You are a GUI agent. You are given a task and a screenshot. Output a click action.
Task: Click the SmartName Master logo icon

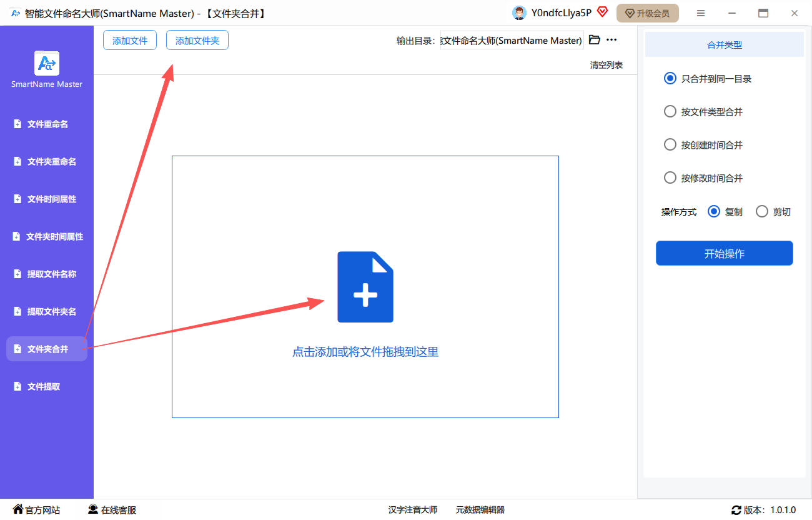47,63
